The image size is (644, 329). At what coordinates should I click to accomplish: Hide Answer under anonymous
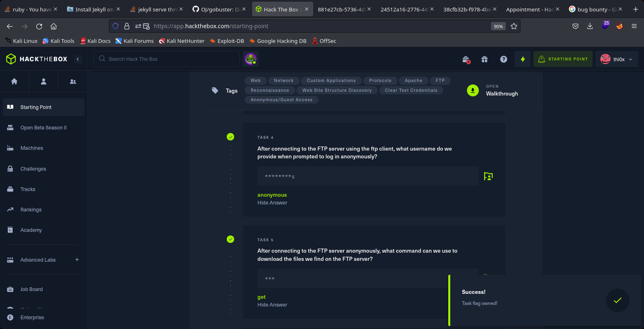point(272,203)
